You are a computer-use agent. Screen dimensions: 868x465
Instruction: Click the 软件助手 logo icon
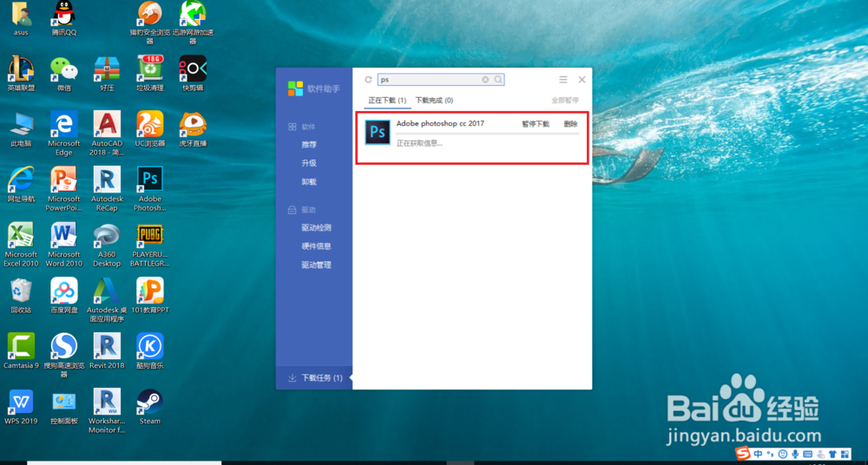(296, 88)
